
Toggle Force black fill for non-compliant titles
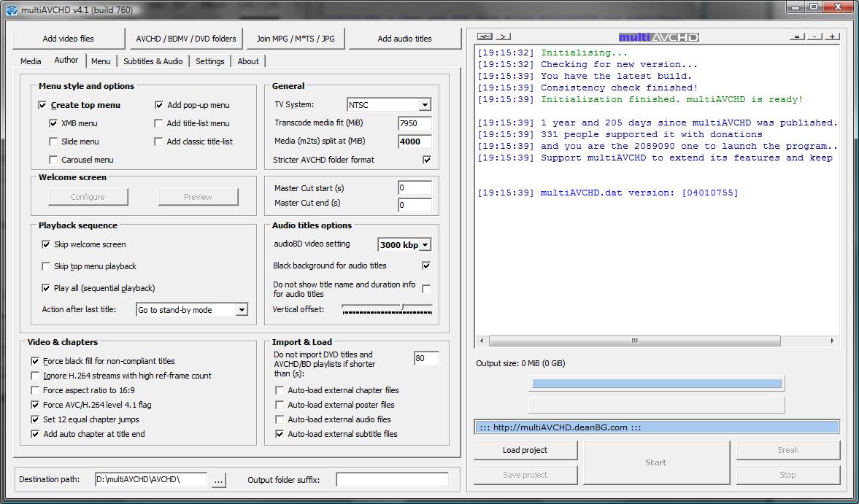[x=35, y=361]
